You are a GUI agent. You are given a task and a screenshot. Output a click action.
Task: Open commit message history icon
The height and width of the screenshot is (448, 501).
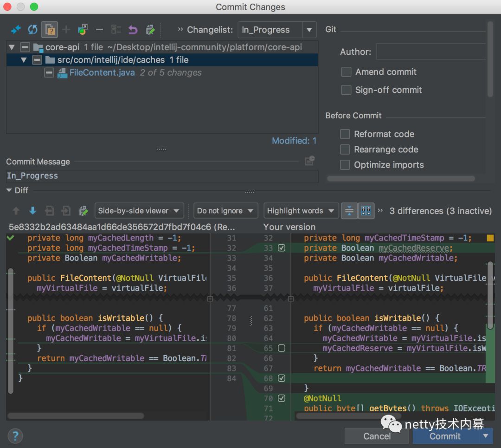pyautogui.click(x=309, y=161)
